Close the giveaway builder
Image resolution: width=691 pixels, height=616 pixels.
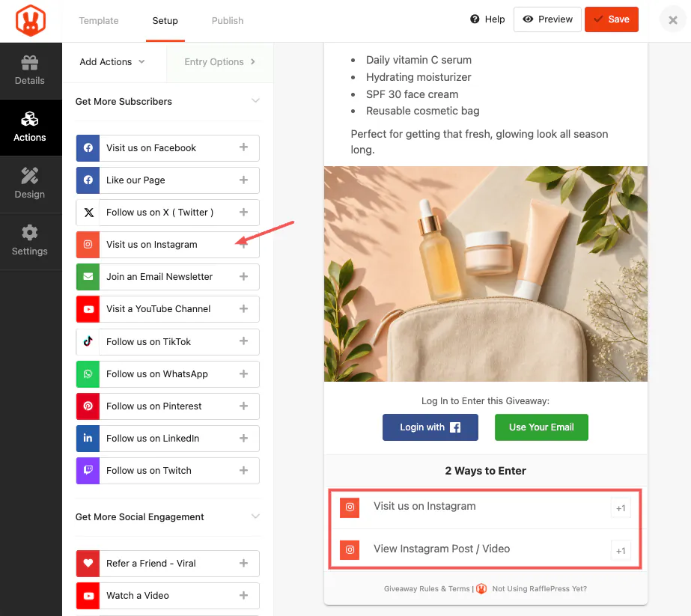coord(673,19)
